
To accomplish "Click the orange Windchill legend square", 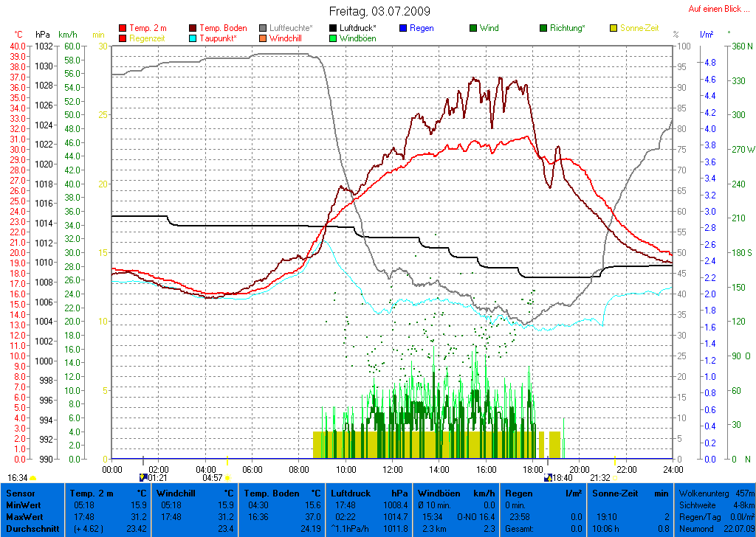I will pos(264,38).
